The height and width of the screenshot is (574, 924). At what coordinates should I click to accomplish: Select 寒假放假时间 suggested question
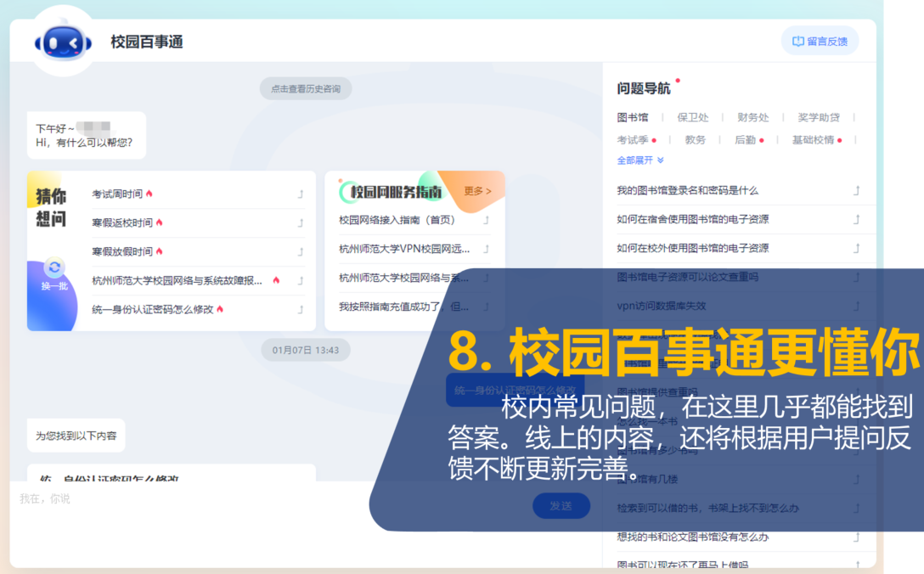tap(122, 251)
